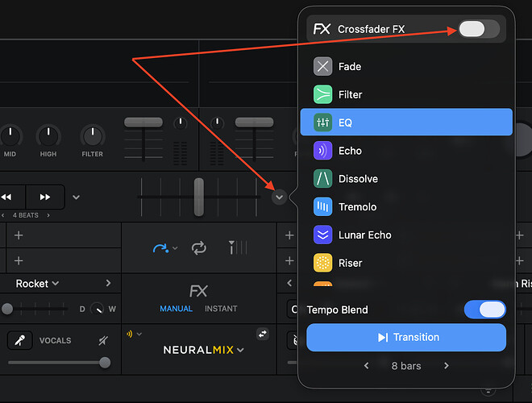Click the FILTER knob
Viewport: 532px width, 403px height.
point(92,135)
